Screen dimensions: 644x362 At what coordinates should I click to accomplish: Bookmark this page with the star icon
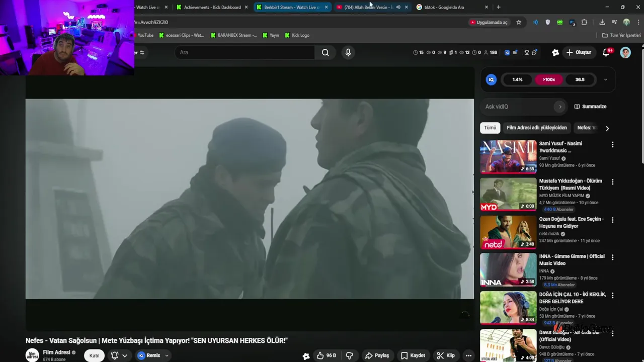(519, 22)
